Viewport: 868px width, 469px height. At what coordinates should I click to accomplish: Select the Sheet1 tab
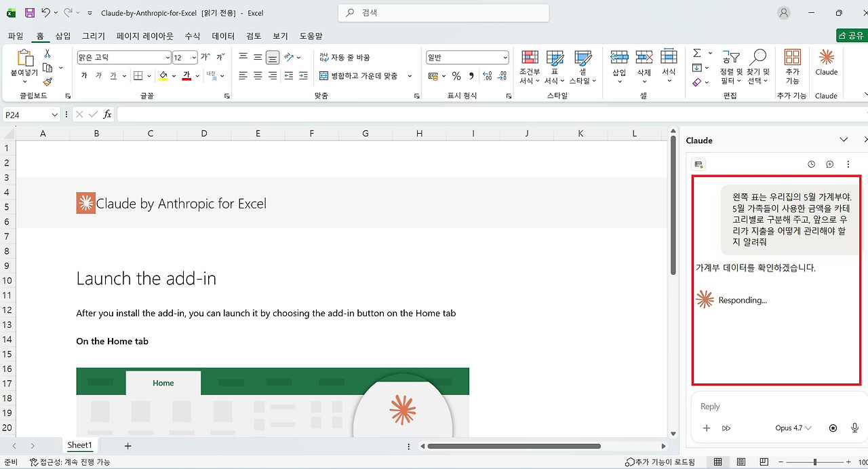click(x=79, y=445)
